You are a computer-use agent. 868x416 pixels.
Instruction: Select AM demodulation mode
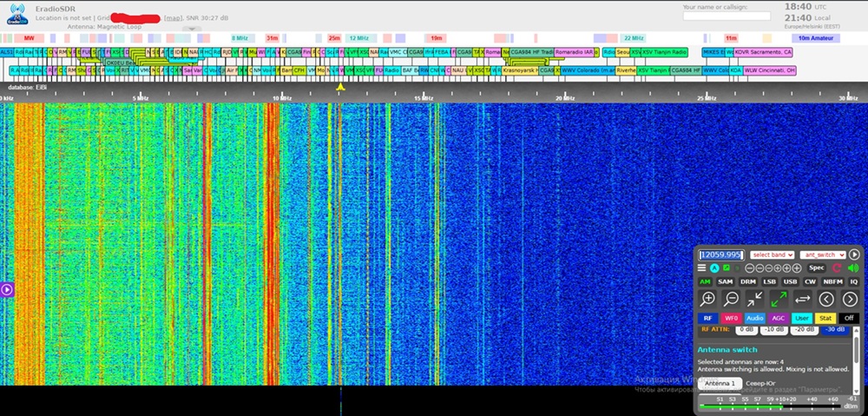coord(705,281)
